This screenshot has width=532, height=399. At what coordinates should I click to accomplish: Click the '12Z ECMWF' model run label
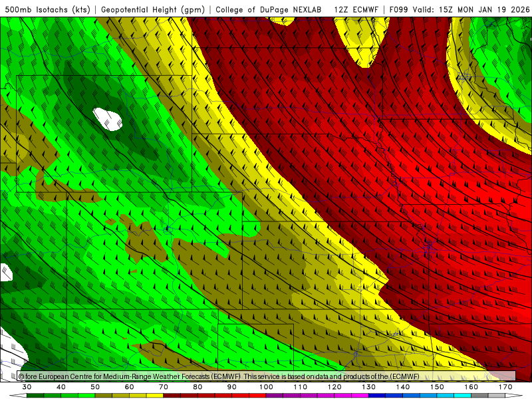(x=356, y=9)
